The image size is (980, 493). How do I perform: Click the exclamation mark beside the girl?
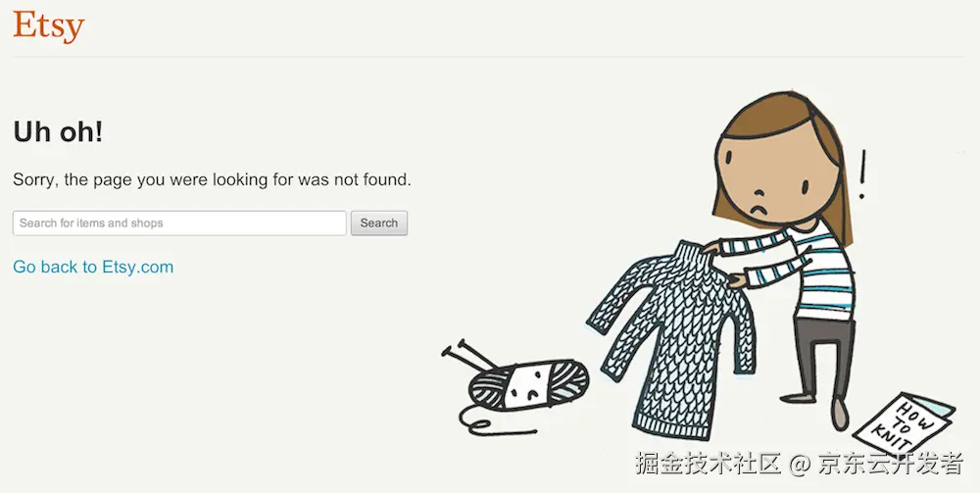click(x=863, y=174)
